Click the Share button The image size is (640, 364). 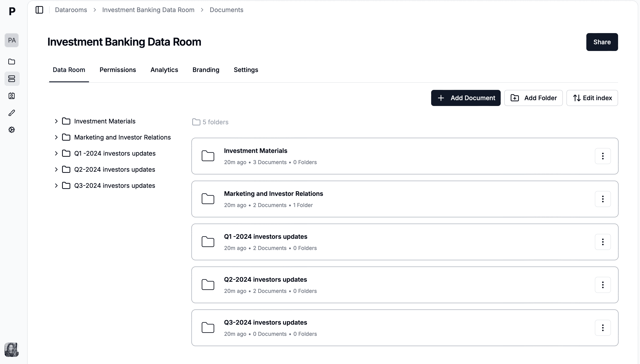(x=602, y=42)
